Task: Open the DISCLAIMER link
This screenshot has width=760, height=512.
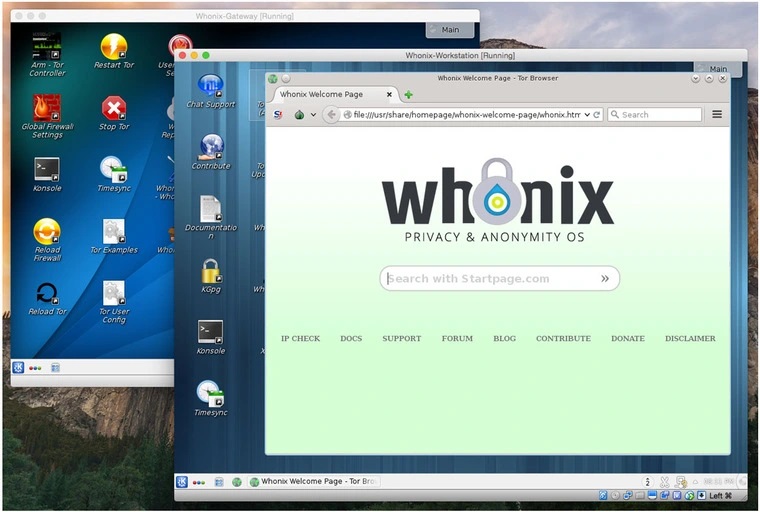Action: [x=690, y=338]
